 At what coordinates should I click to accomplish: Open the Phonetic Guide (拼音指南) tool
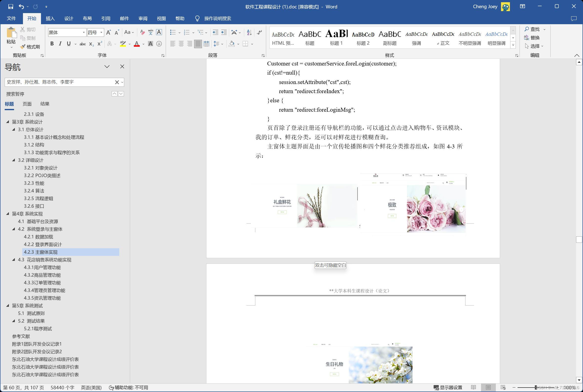click(x=150, y=32)
